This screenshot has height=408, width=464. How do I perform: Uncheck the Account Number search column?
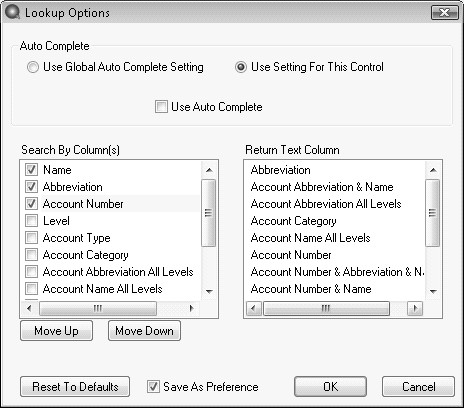(31, 204)
